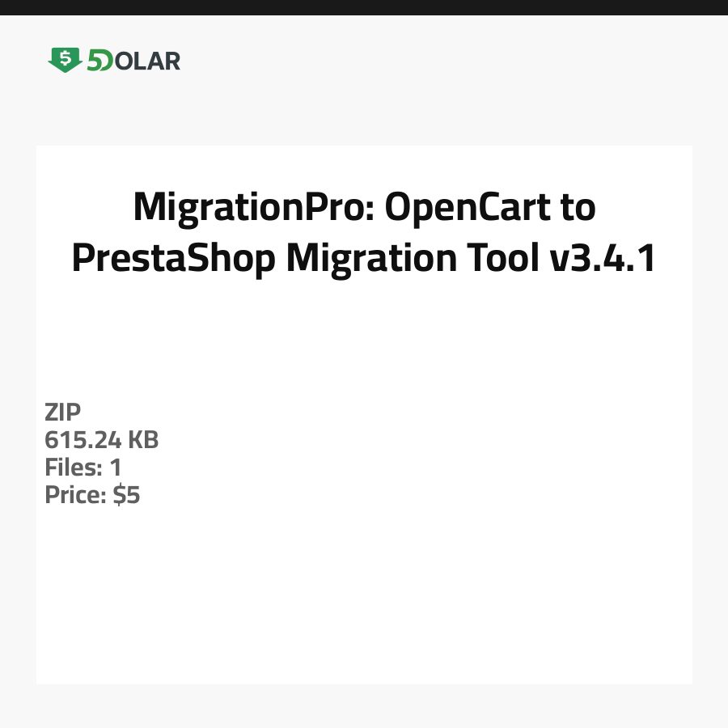Click the green "5" in the logo
This screenshot has width=728, height=728.
coord(94,61)
